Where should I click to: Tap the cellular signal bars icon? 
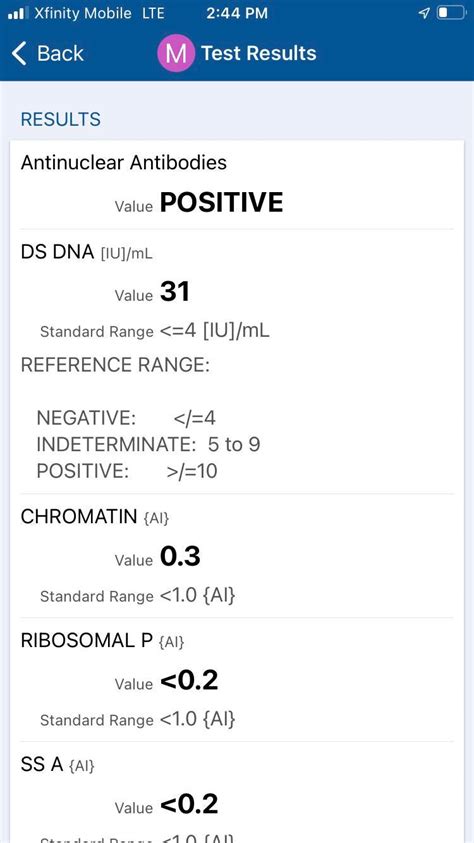[18, 13]
